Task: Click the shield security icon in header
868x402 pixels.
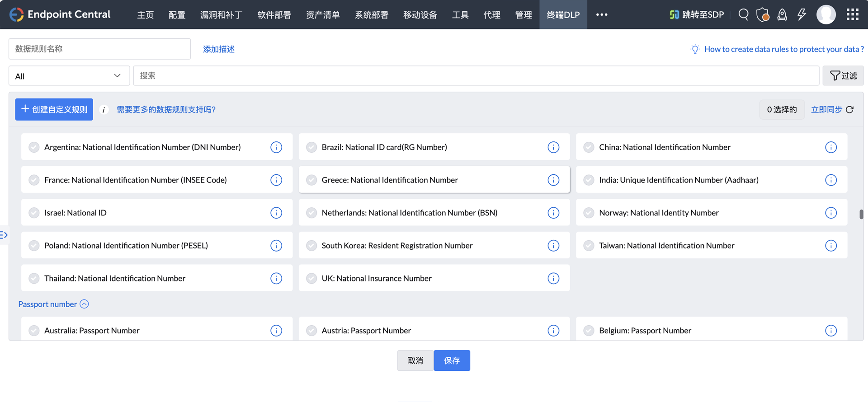Action: point(763,14)
